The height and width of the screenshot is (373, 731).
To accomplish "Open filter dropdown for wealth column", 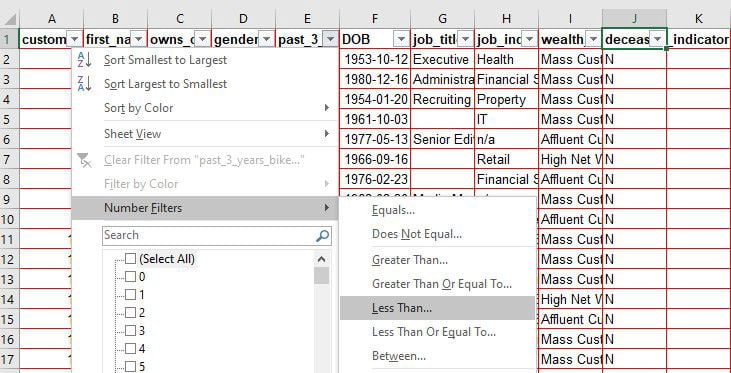I will (x=593, y=40).
